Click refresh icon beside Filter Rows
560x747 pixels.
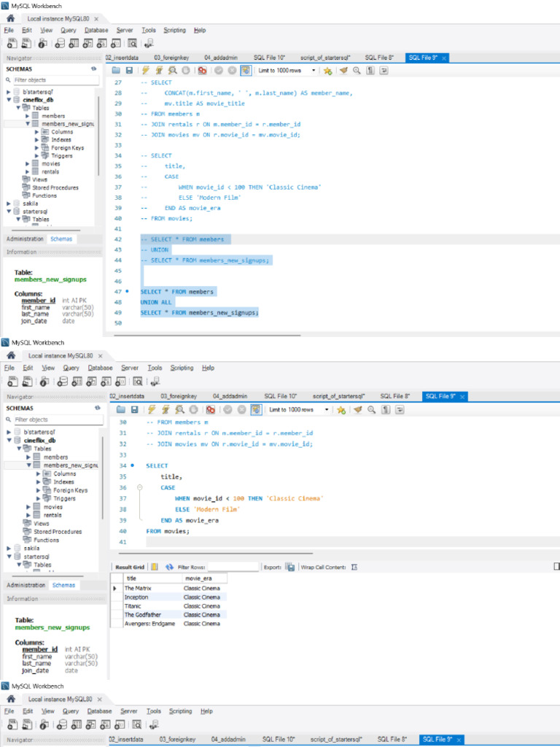(169, 567)
